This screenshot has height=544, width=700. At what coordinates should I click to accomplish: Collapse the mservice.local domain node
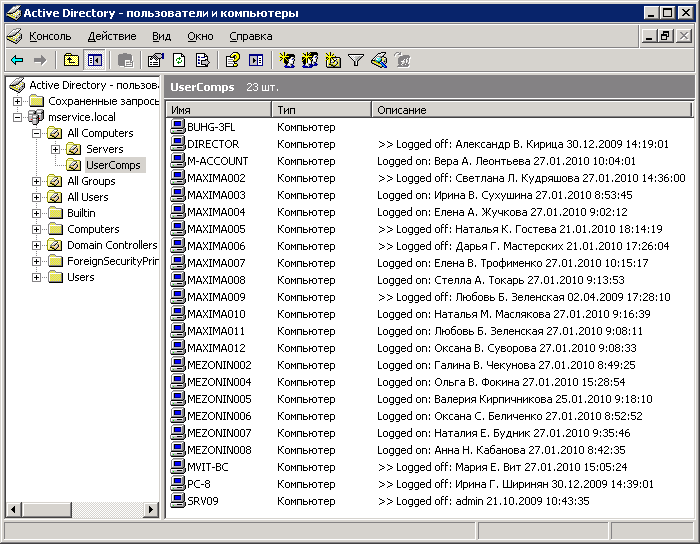point(19,117)
